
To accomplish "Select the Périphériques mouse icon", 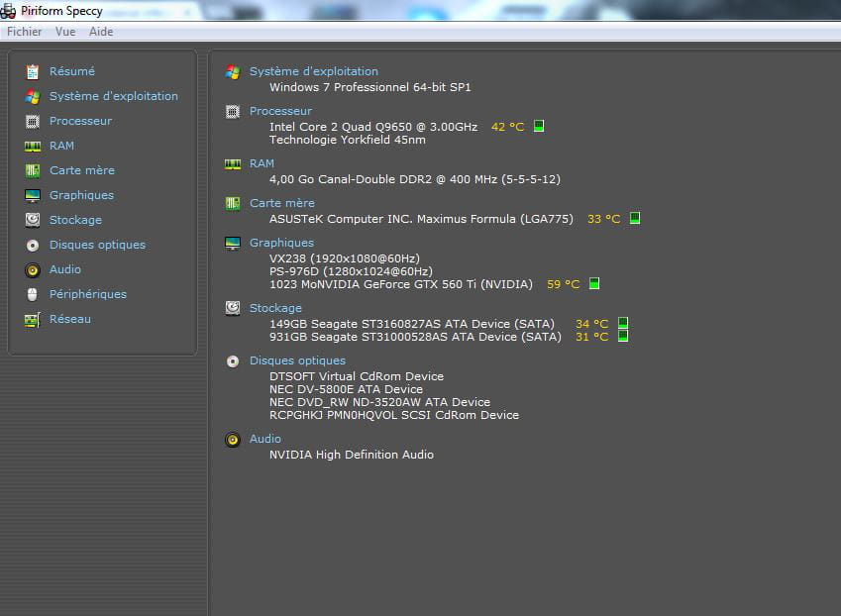I will [x=33, y=294].
